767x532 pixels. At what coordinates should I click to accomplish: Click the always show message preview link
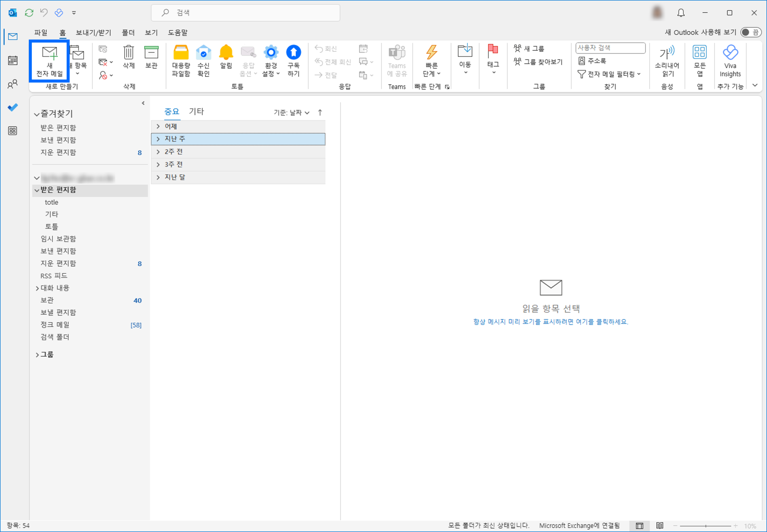point(550,322)
